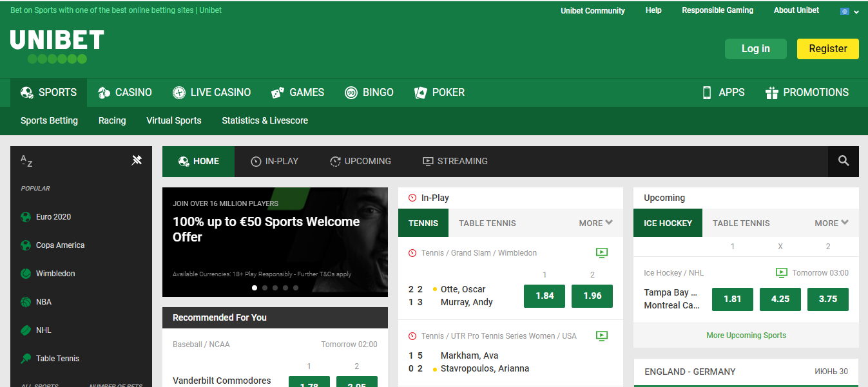Click the pin icon in sidebar

coord(137,160)
